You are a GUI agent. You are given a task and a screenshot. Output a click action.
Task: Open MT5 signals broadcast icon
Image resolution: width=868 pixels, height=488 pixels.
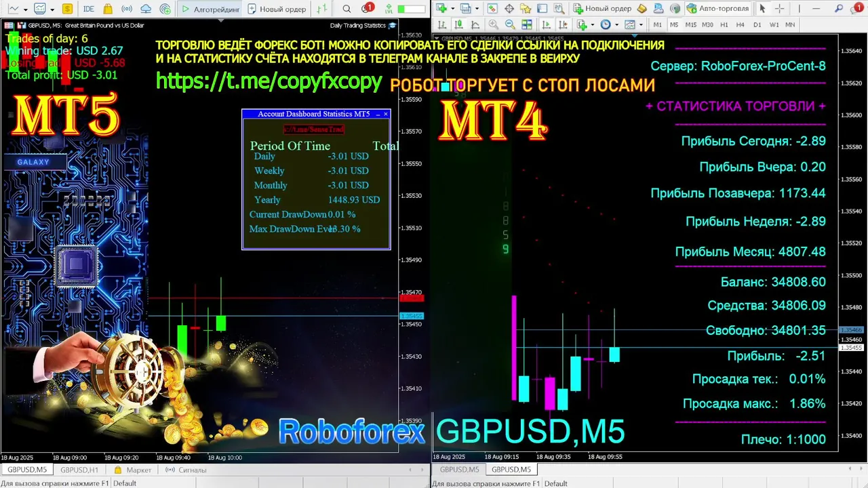127,9
